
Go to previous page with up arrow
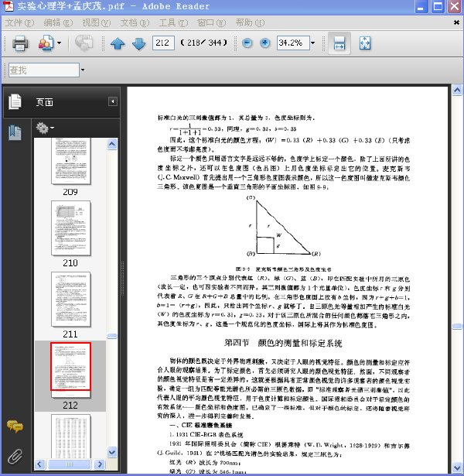(x=118, y=43)
